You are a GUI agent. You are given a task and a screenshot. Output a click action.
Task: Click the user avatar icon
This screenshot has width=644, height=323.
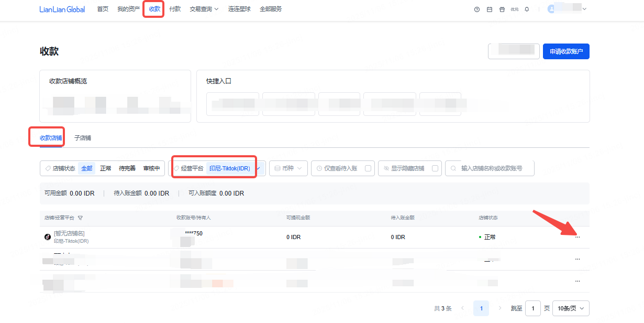pos(551,9)
